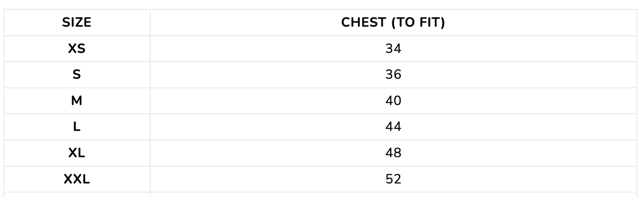The height and width of the screenshot is (197, 644).
Task: Click the chest value 40
Action: [x=393, y=101]
